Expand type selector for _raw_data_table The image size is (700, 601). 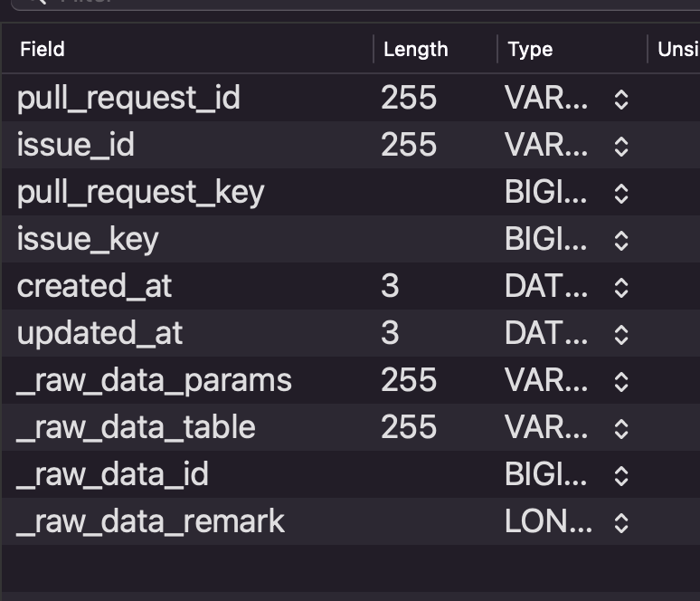621,428
